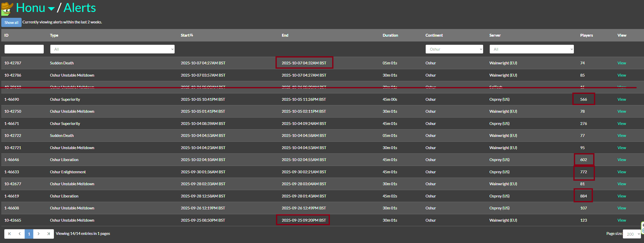The image size is (644, 243).
Task: View alert 10-42786
Action: (622, 75)
